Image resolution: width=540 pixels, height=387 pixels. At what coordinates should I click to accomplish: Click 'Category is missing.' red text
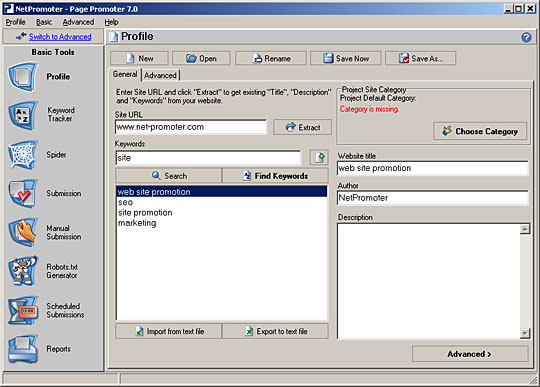(369, 109)
